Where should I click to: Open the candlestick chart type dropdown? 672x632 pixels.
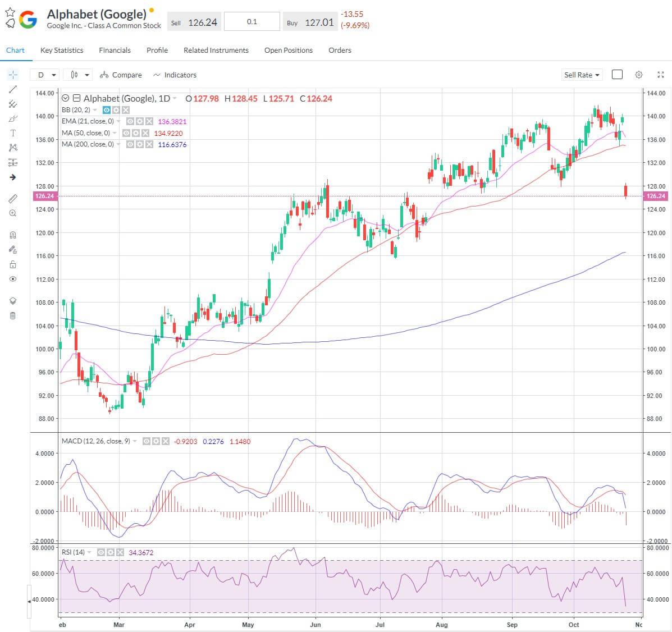click(x=78, y=75)
